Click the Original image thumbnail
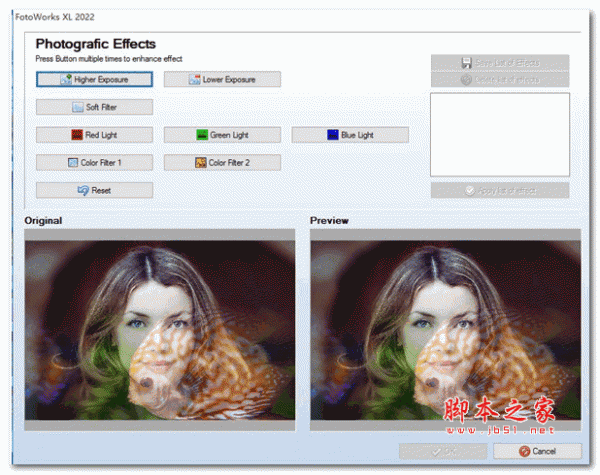 tap(160, 330)
